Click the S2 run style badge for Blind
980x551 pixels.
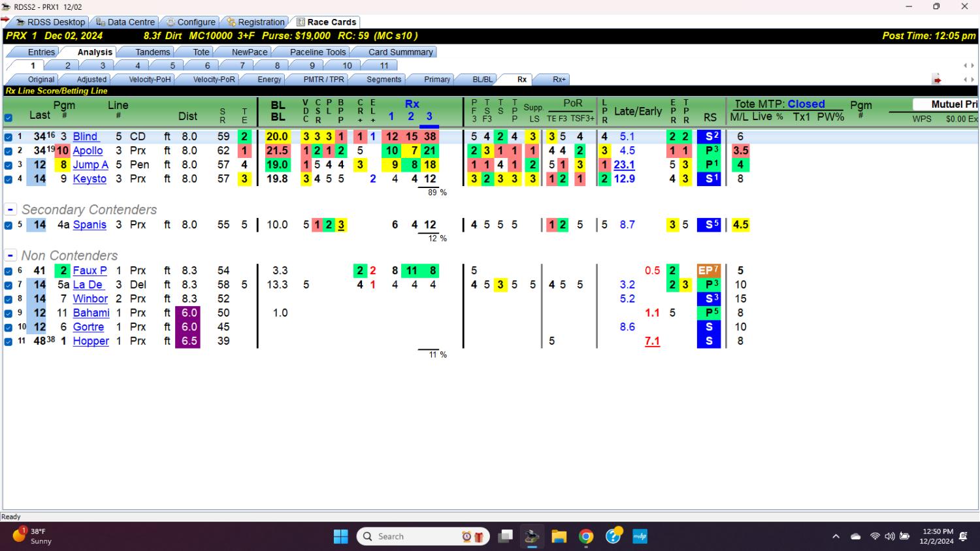[709, 136]
